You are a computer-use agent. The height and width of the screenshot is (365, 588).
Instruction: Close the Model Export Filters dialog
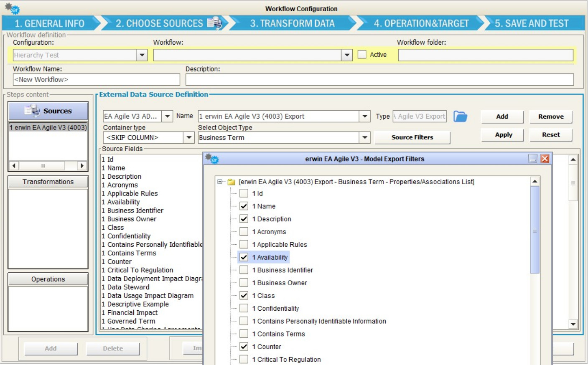coord(545,159)
